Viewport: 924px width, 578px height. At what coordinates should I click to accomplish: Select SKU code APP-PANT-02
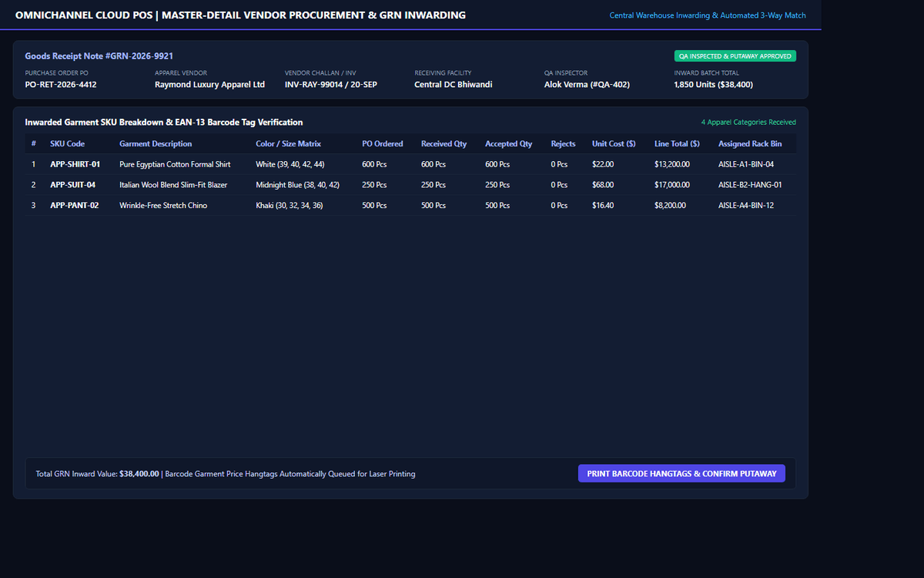coord(75,206)
